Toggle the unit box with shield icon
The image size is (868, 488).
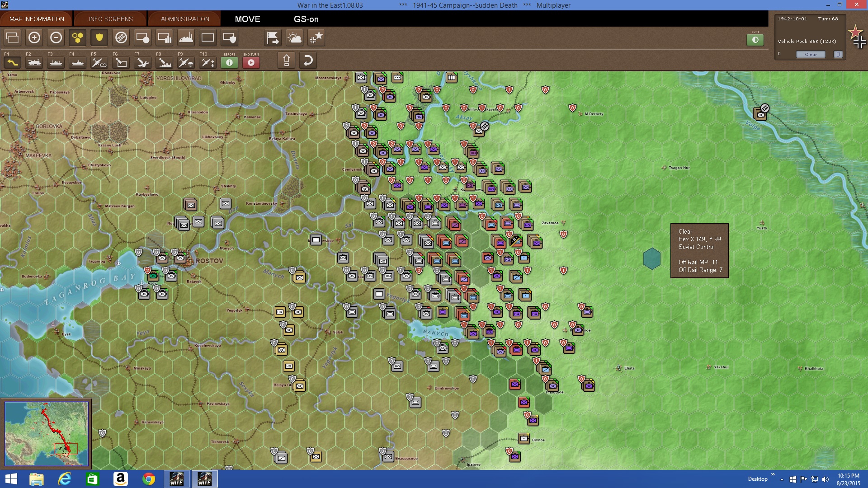(230, 38)
